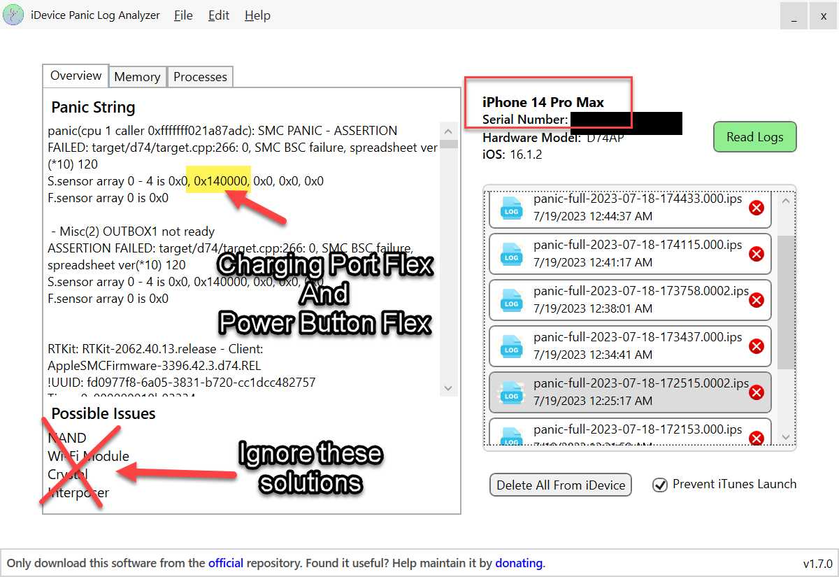Remove panic-full-2023-07-18-172153 via the X icon
The image size is (839, 577).
click(757, 438)
